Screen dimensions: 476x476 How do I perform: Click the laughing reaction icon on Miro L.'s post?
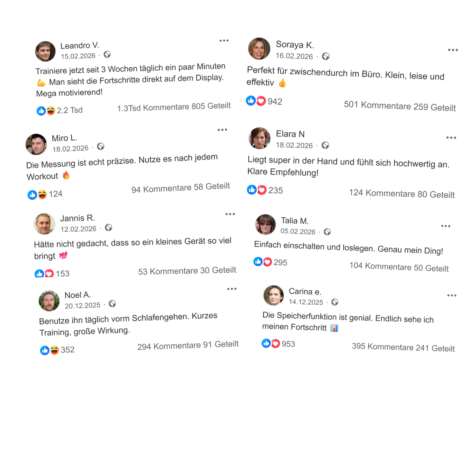click(x=42, y=194)
